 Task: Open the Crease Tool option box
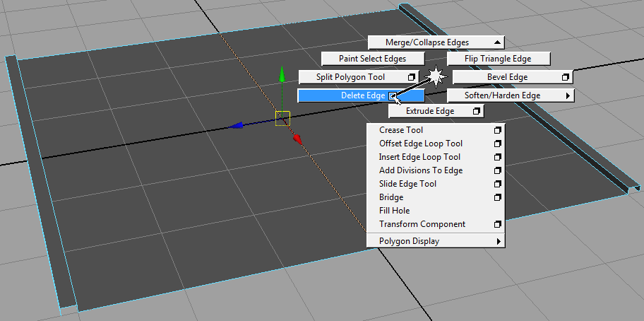pyautogui.click(x=498, y=131)
